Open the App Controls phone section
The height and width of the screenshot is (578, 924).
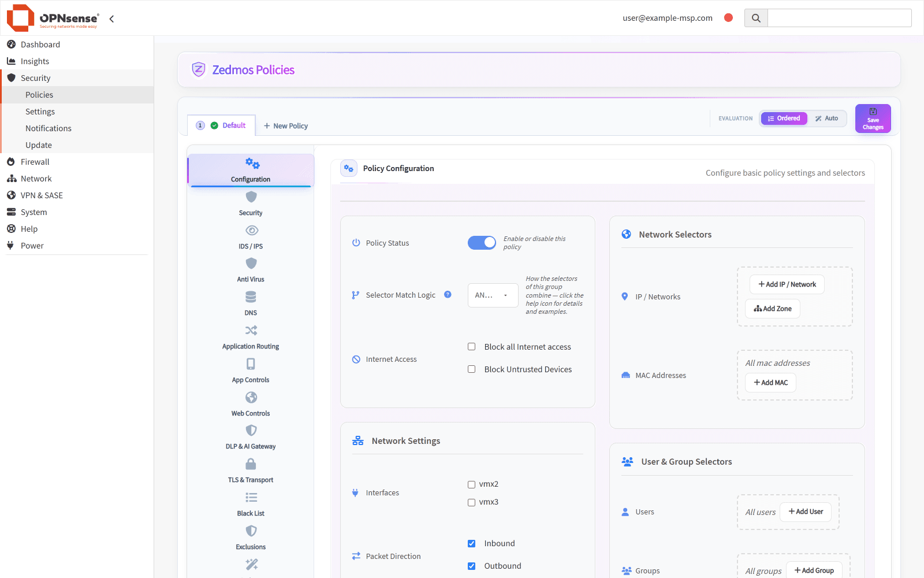tap(251, 370)
